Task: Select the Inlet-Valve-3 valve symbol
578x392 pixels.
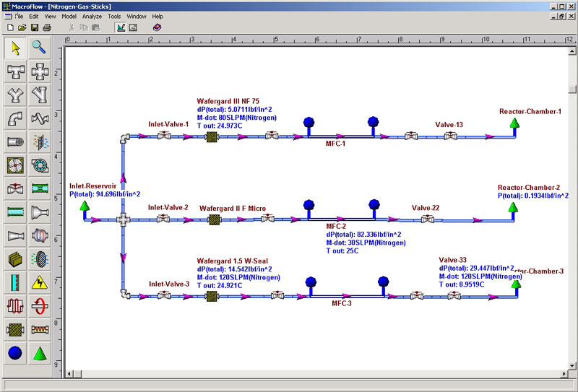Action: pyautogui.click(x=164, y=295)
